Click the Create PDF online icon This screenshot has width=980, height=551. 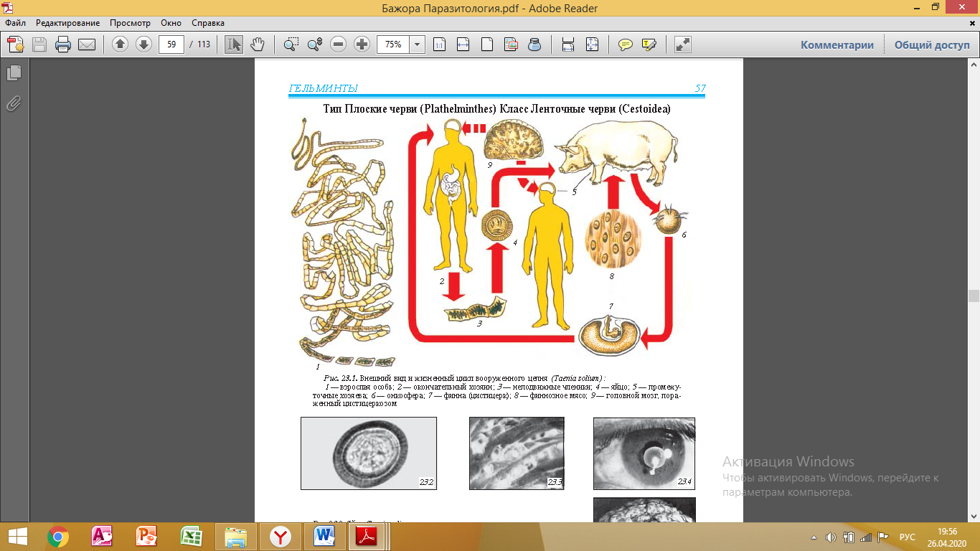click(16, 44)
